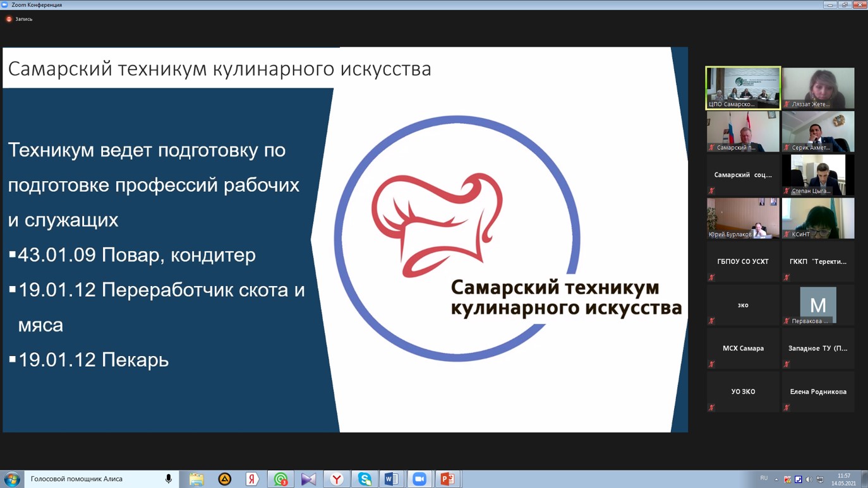
Task: Select the Степан Цыга... participant video
Action: tap(818, 175)
